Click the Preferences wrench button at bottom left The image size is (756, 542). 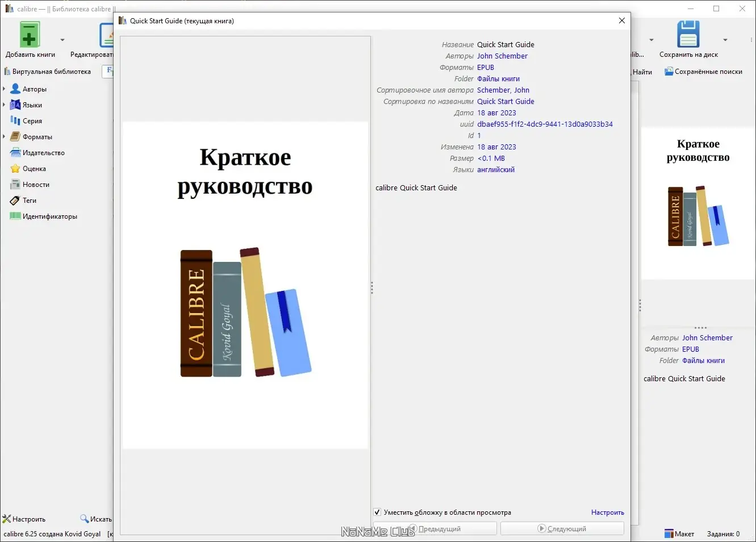(x=24, y=519)
